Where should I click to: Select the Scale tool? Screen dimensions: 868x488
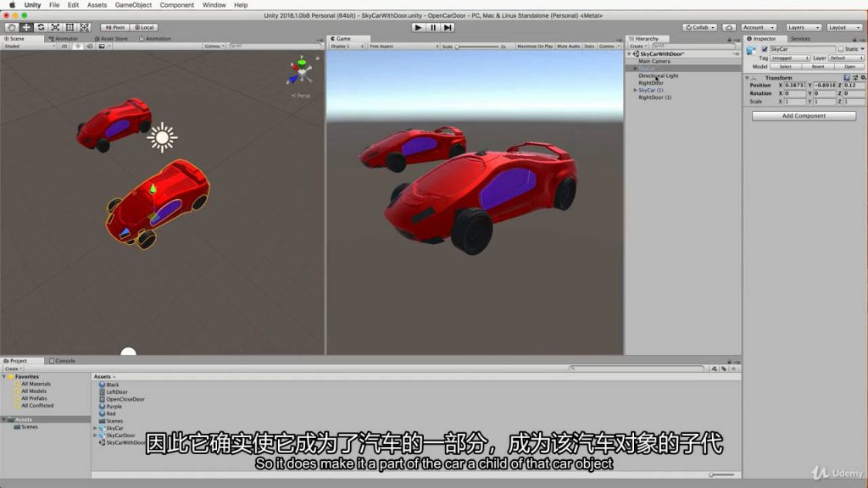point(55,27)
